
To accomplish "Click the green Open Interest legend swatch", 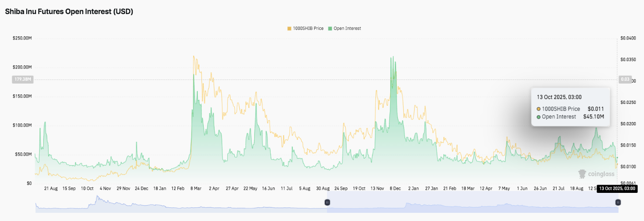I will [x=330, y=29].
